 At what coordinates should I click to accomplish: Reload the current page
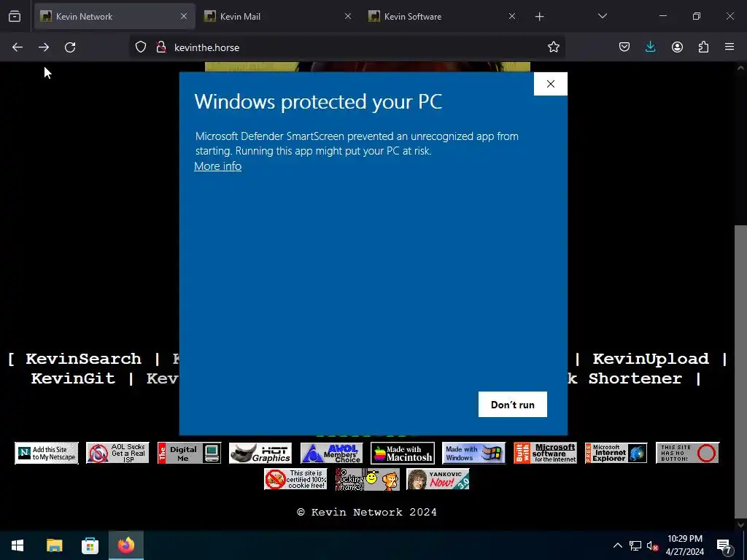70,47
